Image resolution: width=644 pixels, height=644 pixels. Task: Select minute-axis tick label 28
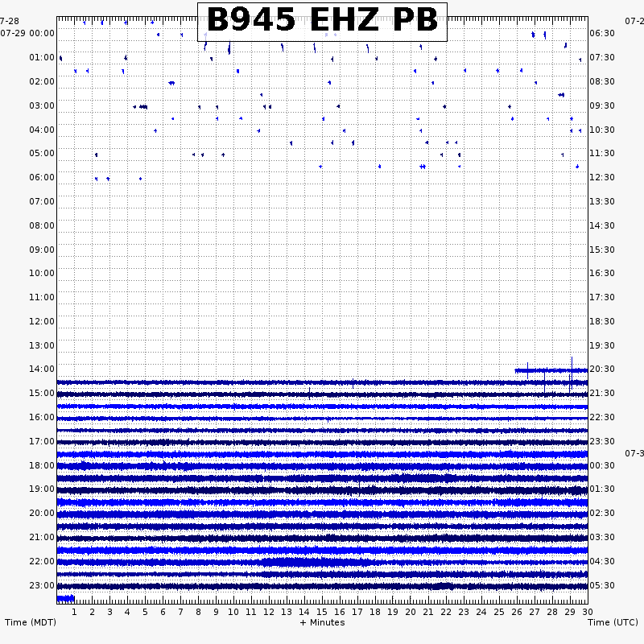pyautogui.click(x=552, y=612)
